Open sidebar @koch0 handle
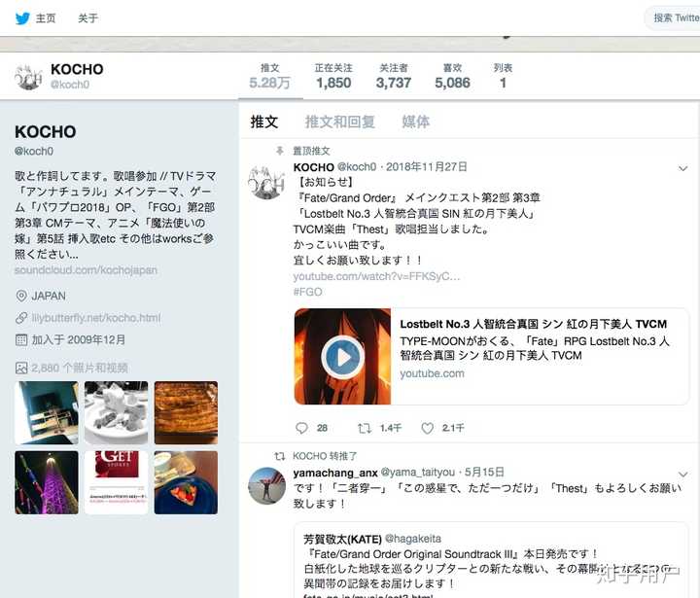The image size is (700, 598). 34,152
